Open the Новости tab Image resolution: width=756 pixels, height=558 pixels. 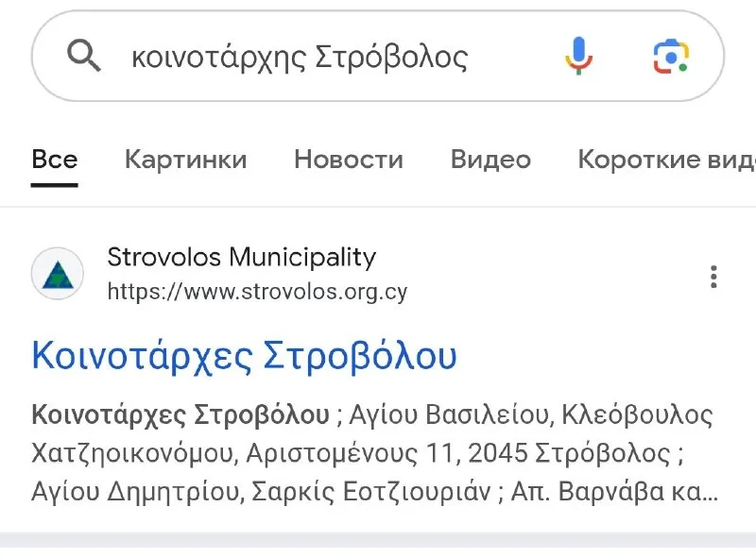(x=349, y=160)
